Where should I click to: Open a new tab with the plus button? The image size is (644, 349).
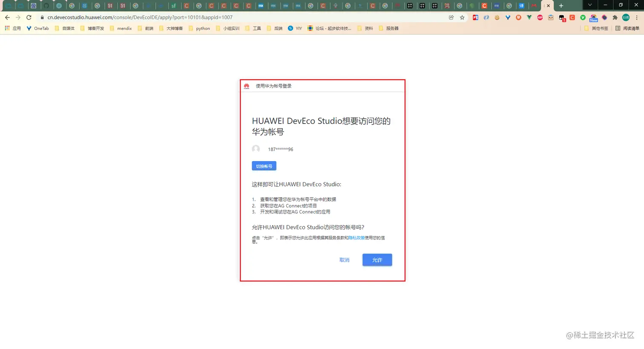(x=561, y=6)
